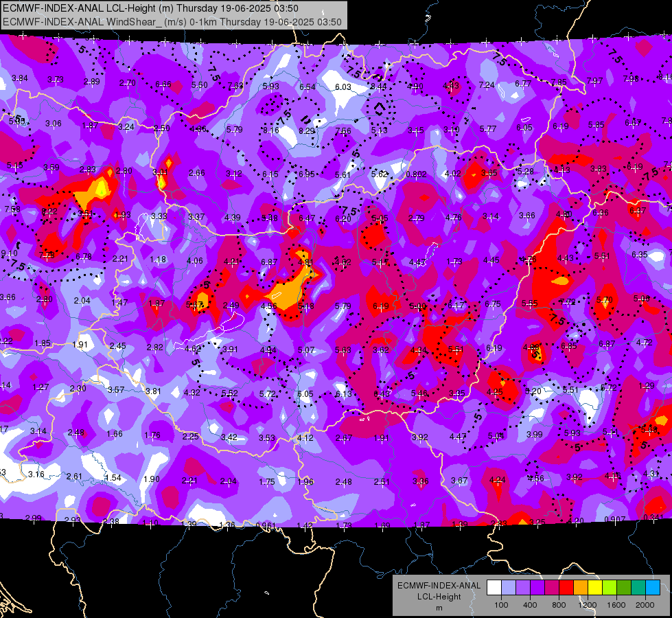Click the legend label '400'
The width and height of the screenshot is (672, 618).
(x=530, y=605)
